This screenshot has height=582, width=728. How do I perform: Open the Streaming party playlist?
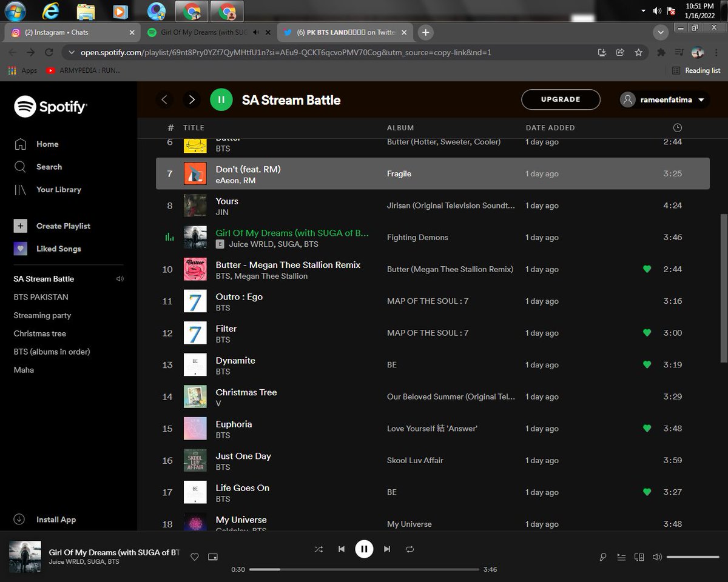(42, 315)
